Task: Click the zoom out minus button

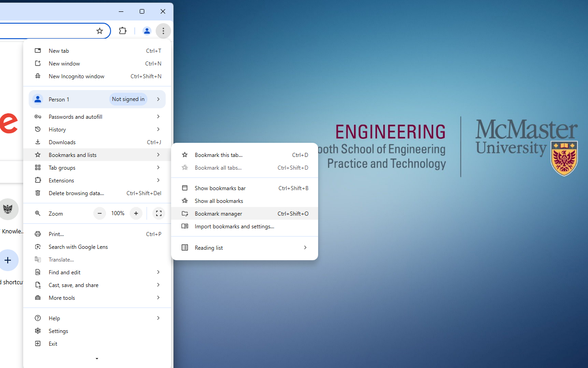Action: (100, 213)
